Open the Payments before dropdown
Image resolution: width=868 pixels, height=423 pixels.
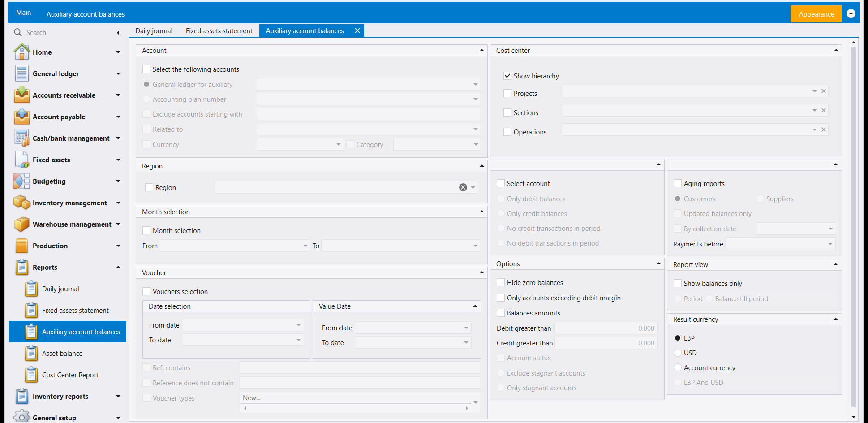click(x=830, y=244)
